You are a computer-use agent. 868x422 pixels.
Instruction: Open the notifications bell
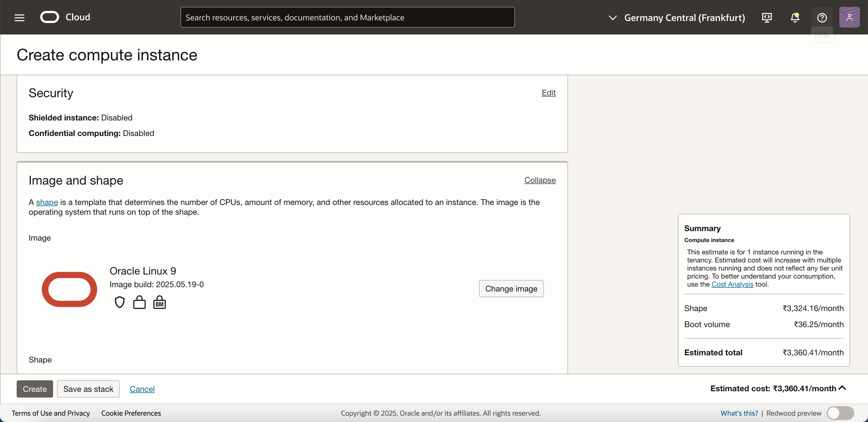[795, 18]
